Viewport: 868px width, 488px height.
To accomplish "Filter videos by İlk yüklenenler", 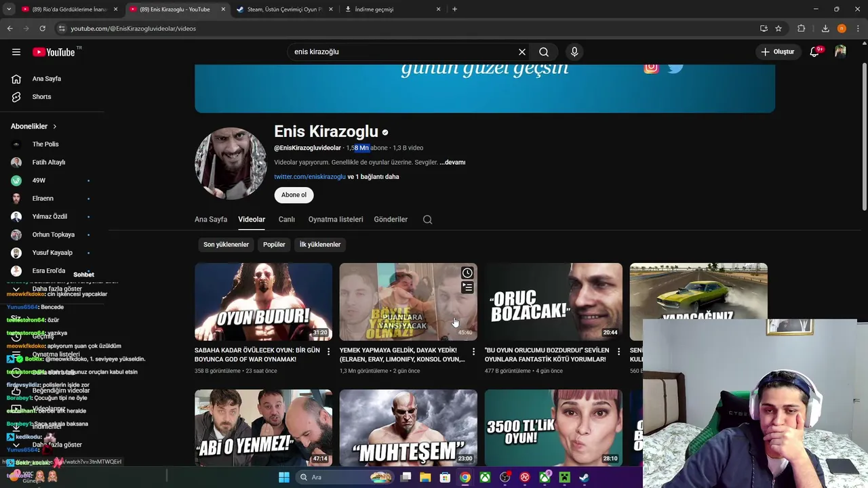I will 320,245.
